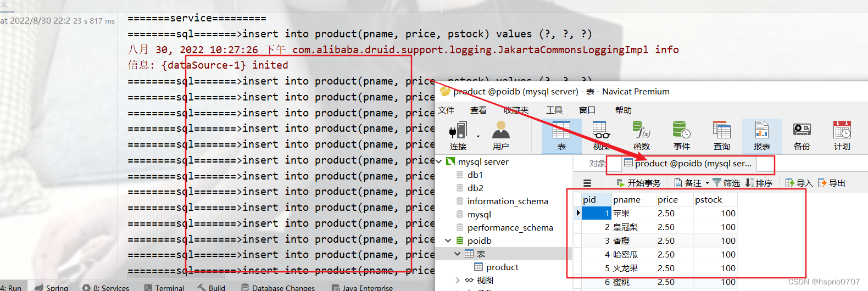The image size is (868, 291).
Task: Collapse the poidb database node
Action: pyautogui.click(x=448, y=240)
